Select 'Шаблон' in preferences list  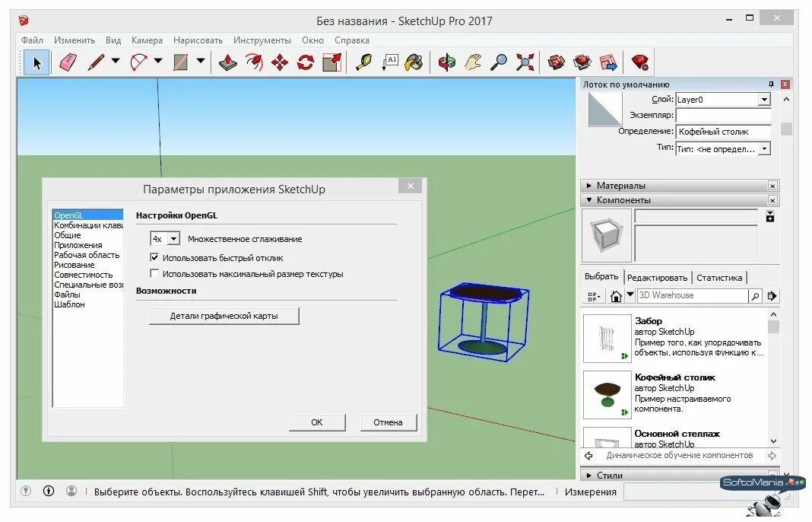tap(69, 304)
